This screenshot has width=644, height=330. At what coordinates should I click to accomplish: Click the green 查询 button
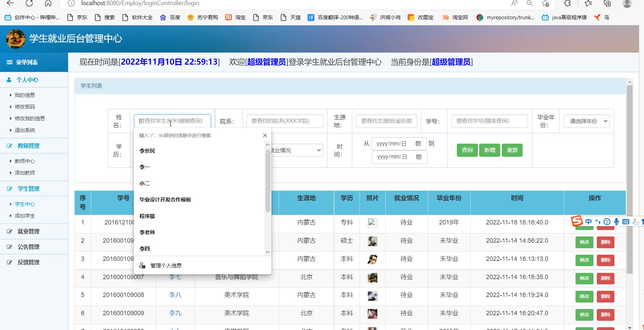[467, 150]
